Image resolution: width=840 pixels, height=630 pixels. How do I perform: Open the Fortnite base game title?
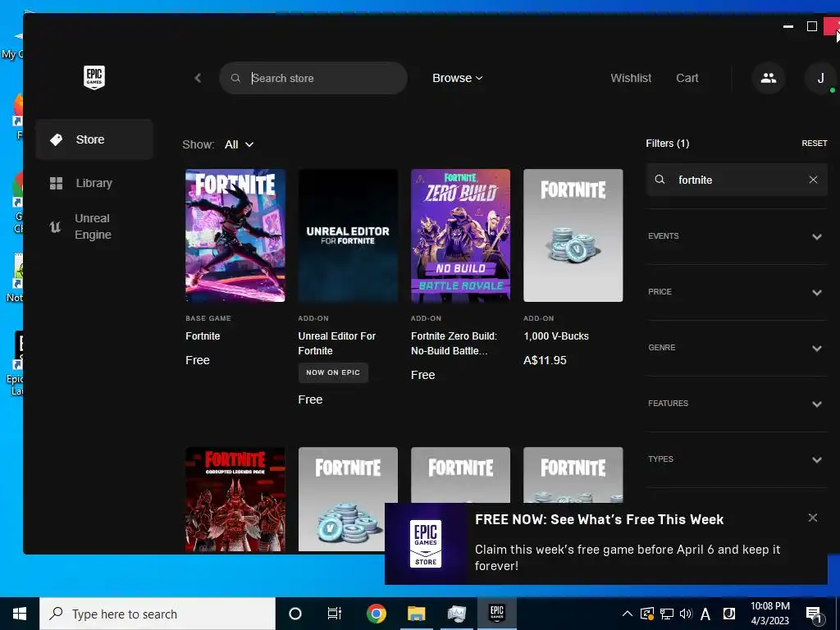pyautogui.click(x=203, y=336)
